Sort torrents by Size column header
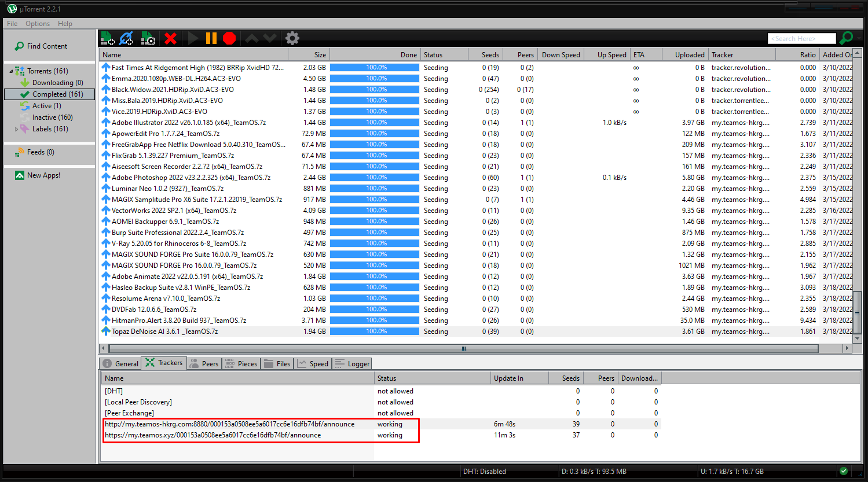The image size is (868, 482). coord(309,55)
